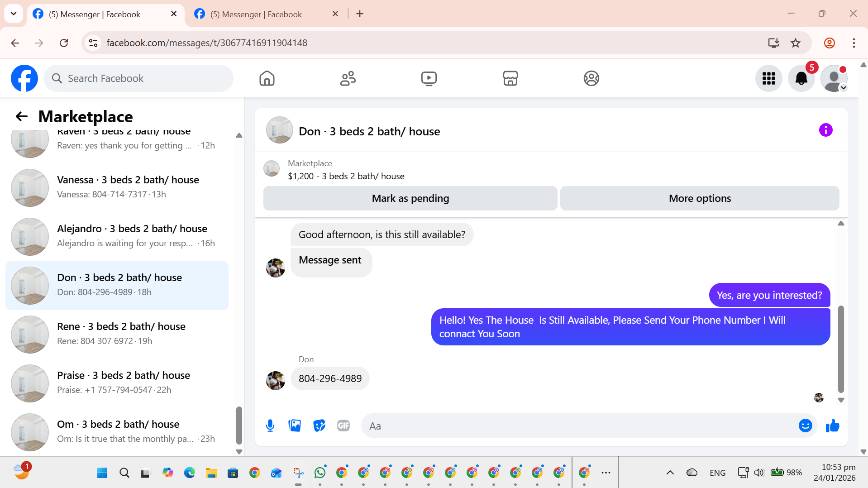Reload the page
The image size is (868, 488).
click(x=64, y=43)
